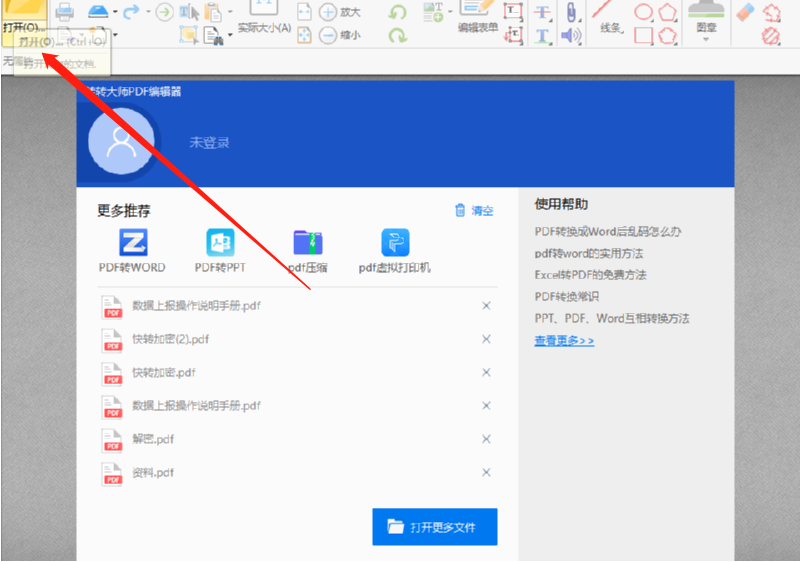Open the pdf虚拟打印机 virtual printer tool

(395, 250)
